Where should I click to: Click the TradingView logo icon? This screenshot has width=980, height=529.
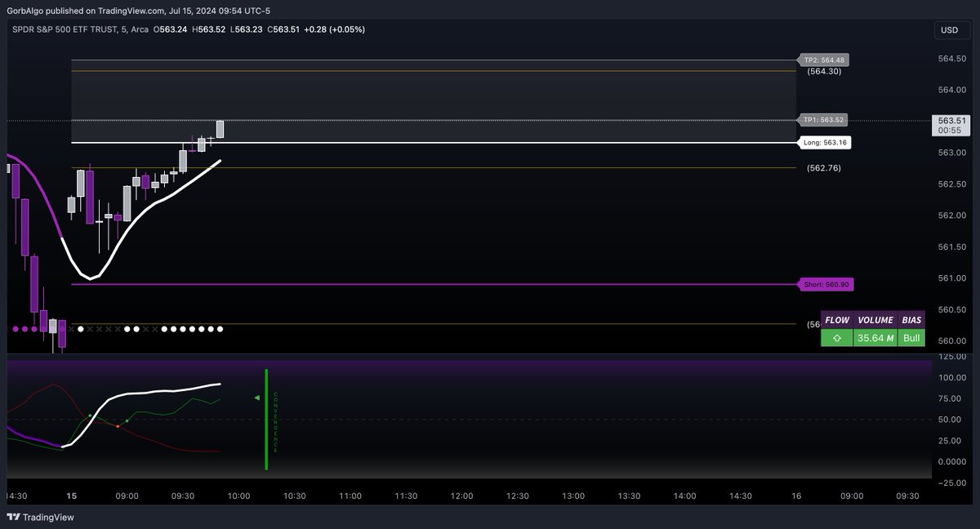[15, 517]
